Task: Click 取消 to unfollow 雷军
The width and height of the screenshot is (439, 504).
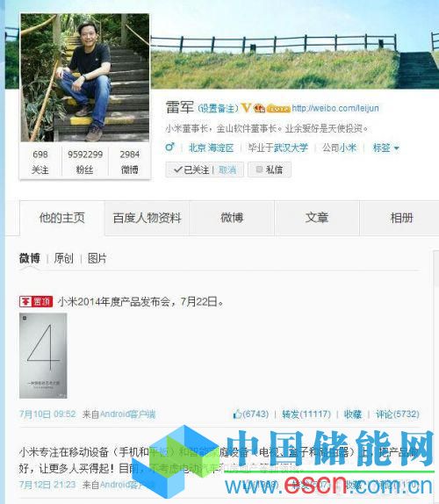Action: 227,169
